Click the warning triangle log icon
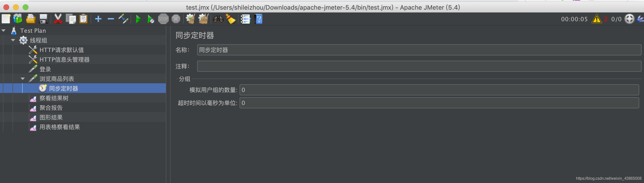 597,19
